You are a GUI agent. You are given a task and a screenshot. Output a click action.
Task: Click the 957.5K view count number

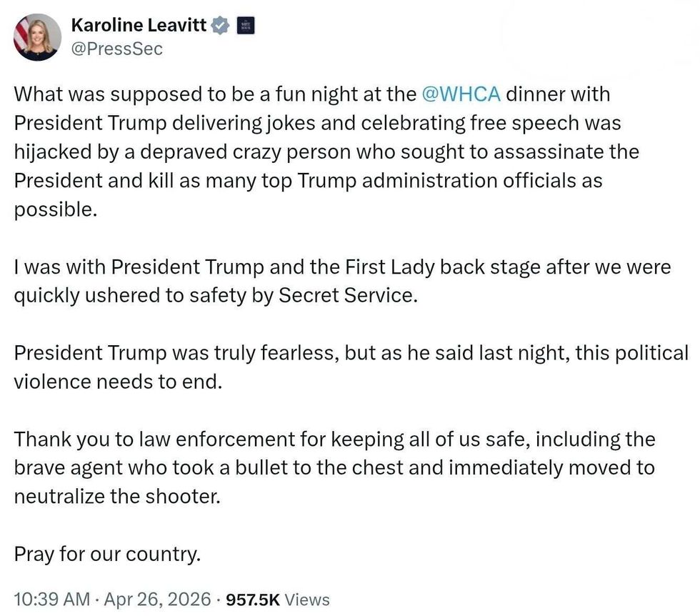[251, 599]
